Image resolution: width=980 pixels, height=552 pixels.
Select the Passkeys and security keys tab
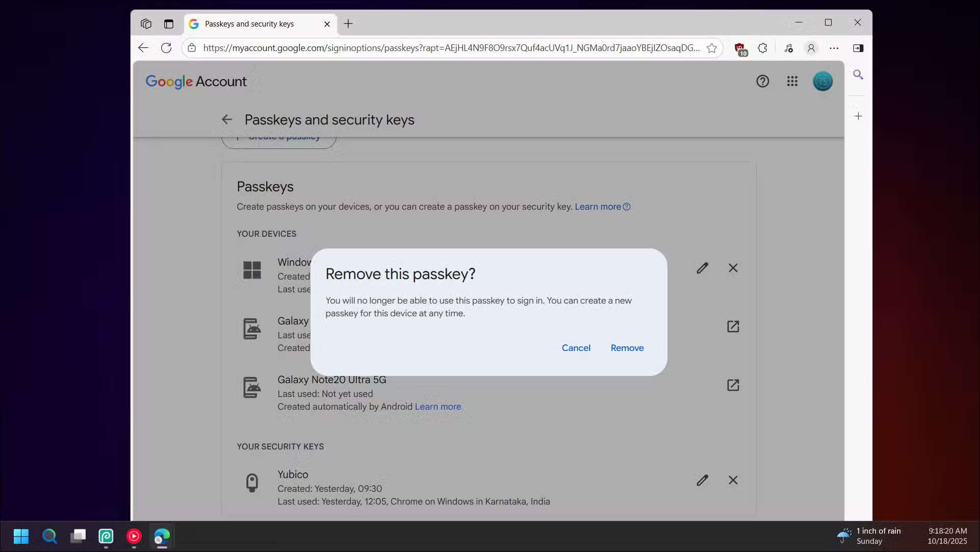click(250, 23)
